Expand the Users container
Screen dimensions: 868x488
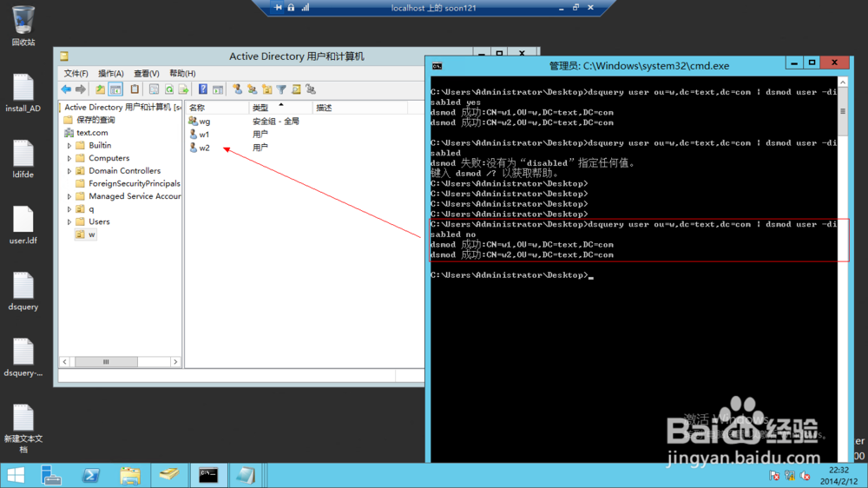coord(69,222)
